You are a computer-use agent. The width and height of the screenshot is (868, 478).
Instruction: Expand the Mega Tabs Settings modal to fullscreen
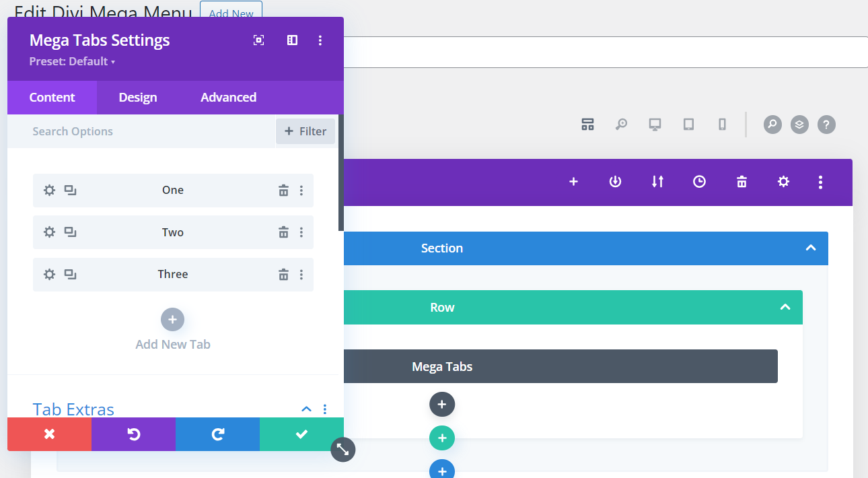tap(258, 40)
